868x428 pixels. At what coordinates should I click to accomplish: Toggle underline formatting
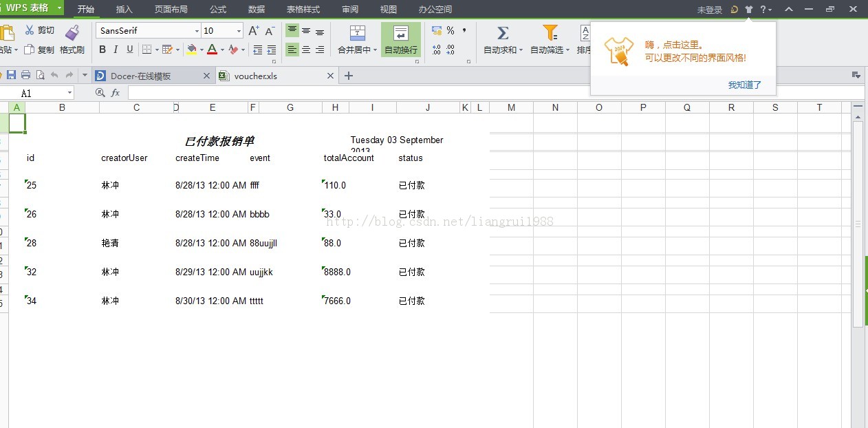pyautogui.click(x=130, y=50)
